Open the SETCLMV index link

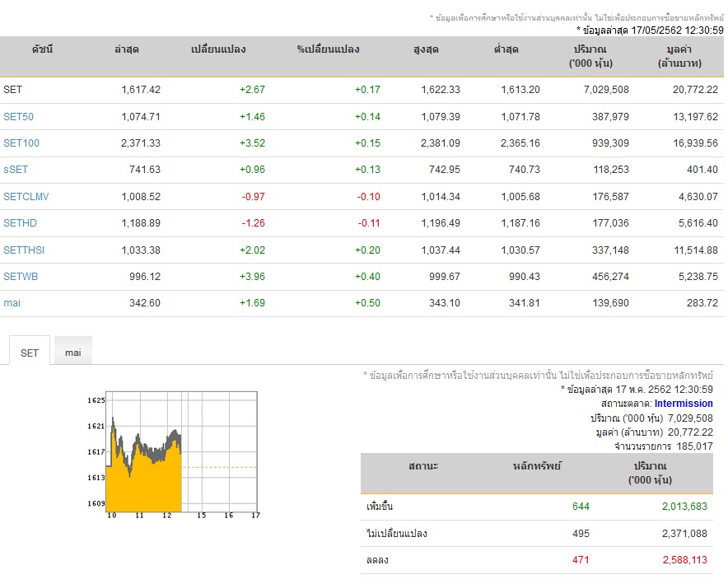26,196
